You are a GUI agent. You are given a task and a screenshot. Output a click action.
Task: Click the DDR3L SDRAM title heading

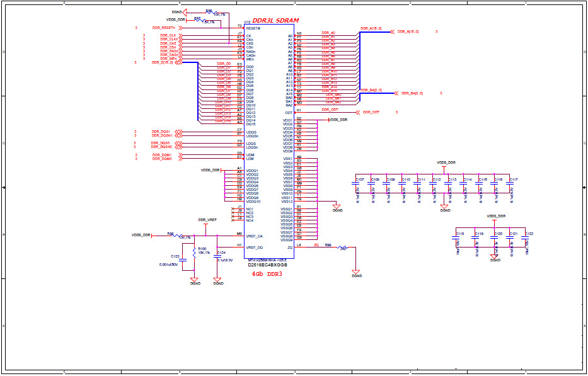click(x=275, y=20)
